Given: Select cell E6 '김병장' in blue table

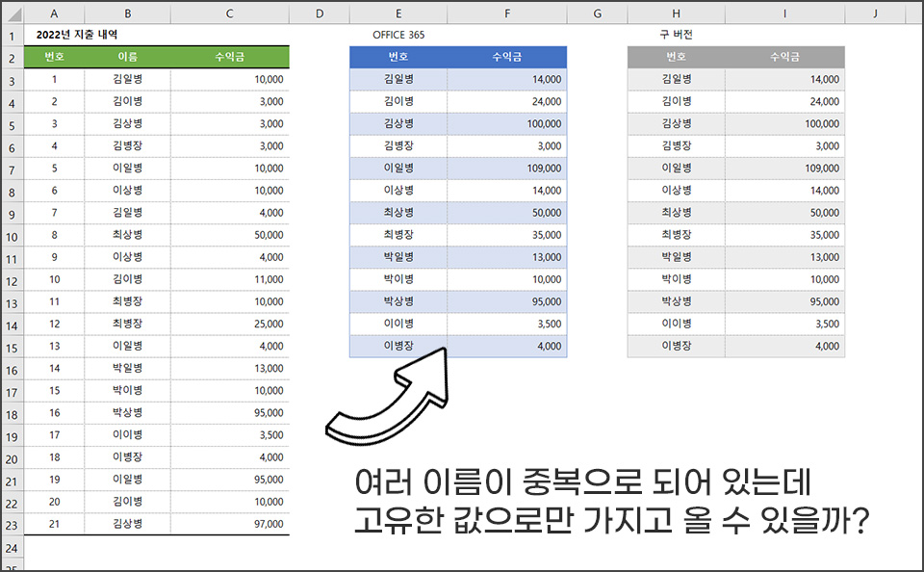Looking at the screenshot, I should [x=398, y=145].
